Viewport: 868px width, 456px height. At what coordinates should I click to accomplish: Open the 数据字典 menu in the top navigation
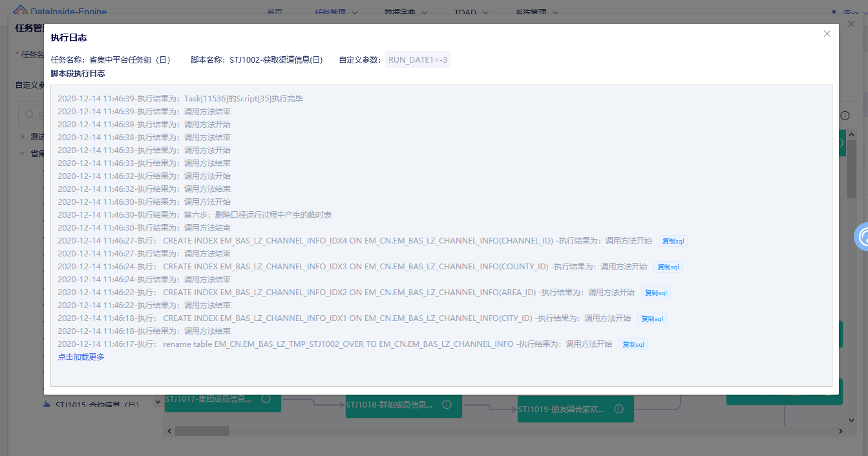(x=407, y=12)
